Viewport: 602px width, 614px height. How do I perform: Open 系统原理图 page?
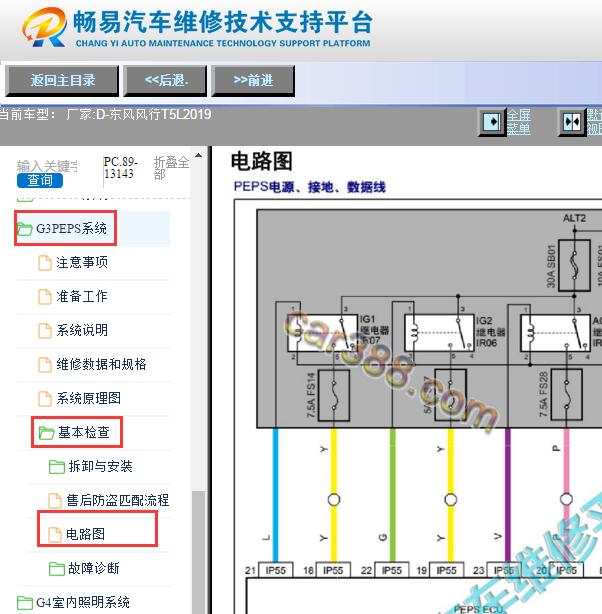click(89, 398)
